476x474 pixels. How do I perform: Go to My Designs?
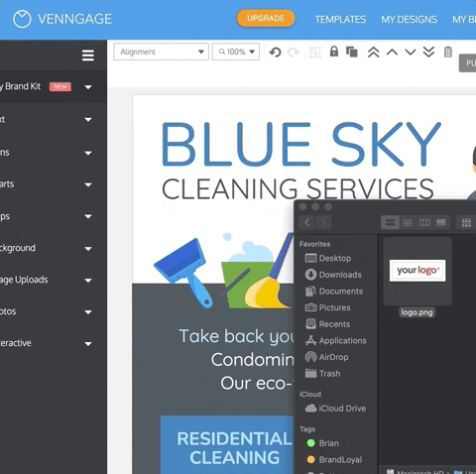point(409,19)
